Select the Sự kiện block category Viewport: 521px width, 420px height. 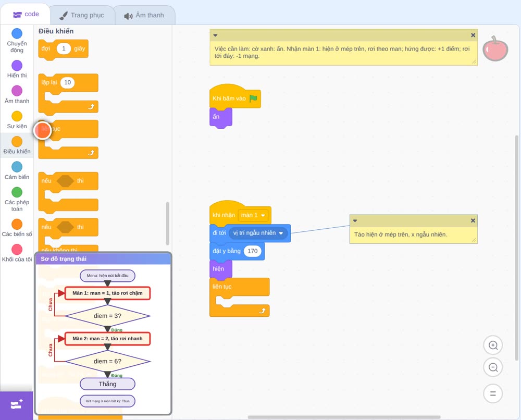[17, 120]
